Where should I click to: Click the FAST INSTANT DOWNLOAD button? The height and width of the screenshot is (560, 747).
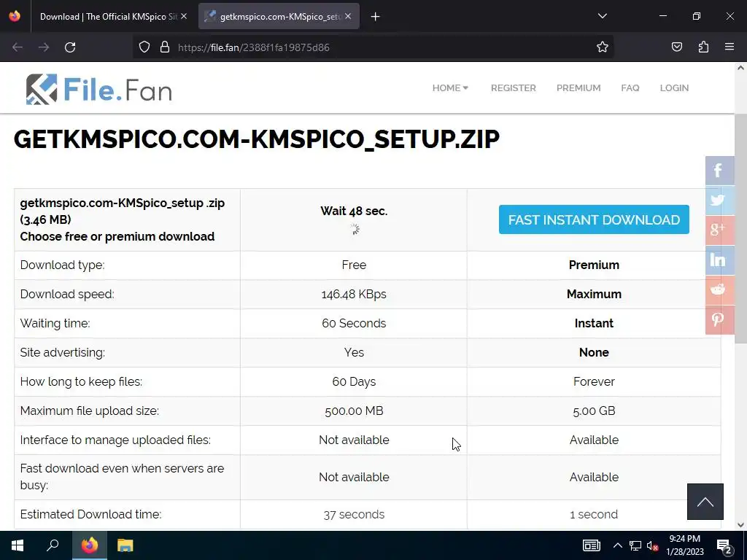(x=594, y=219)
